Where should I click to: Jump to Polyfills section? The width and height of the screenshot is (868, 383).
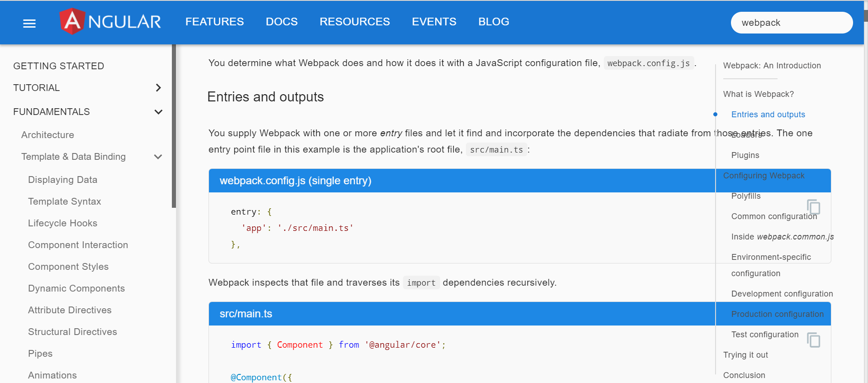[x=746, y=196]
